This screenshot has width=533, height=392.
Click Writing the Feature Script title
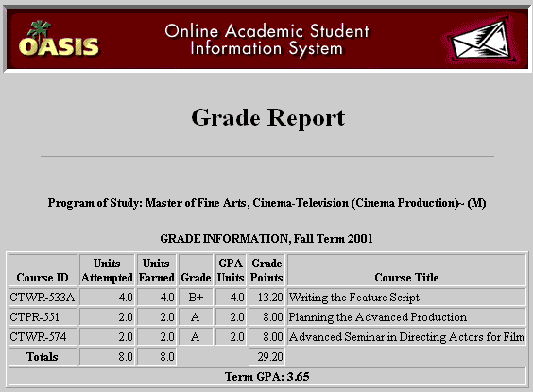tap(406, 298)
